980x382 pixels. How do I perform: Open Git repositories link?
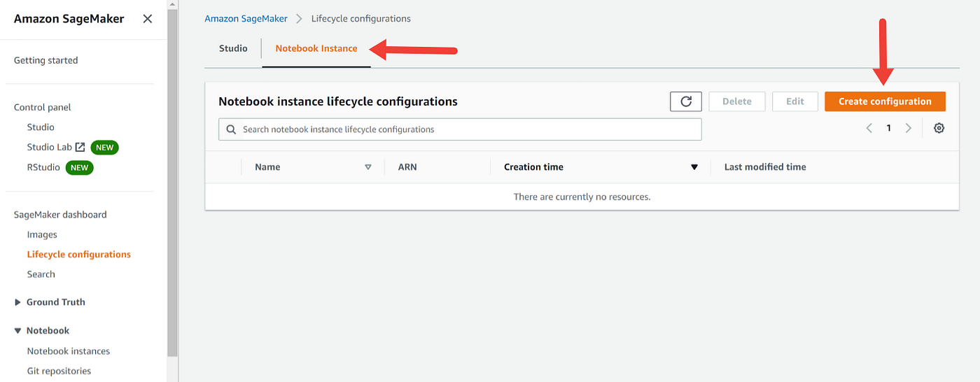59,371
